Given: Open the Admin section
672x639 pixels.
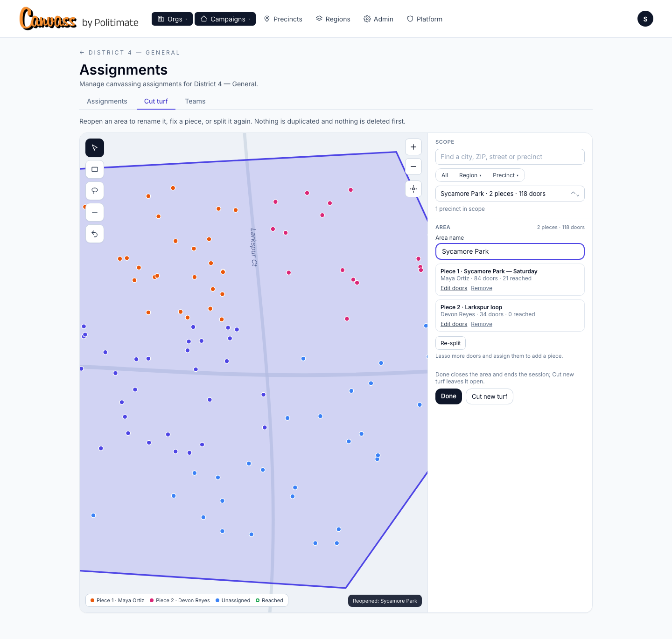Looking at the screenshot, I should pos(378,19).
